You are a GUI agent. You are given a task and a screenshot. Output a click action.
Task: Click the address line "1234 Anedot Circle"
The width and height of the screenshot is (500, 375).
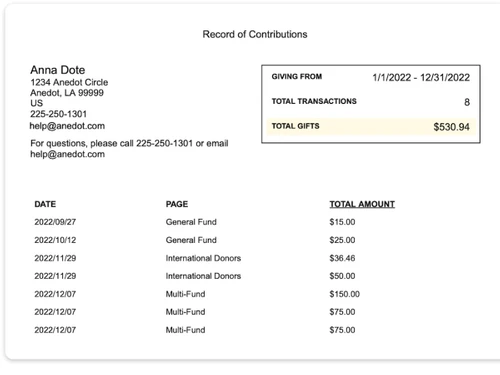point(69,82)
